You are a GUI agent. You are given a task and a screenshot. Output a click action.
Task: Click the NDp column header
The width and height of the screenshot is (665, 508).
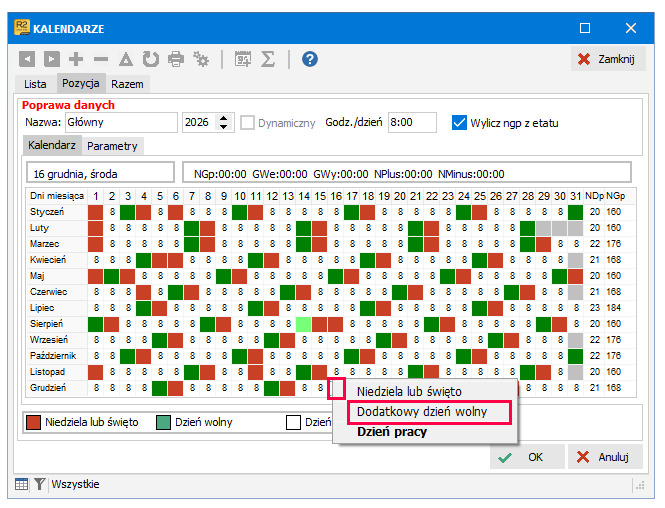594,196
